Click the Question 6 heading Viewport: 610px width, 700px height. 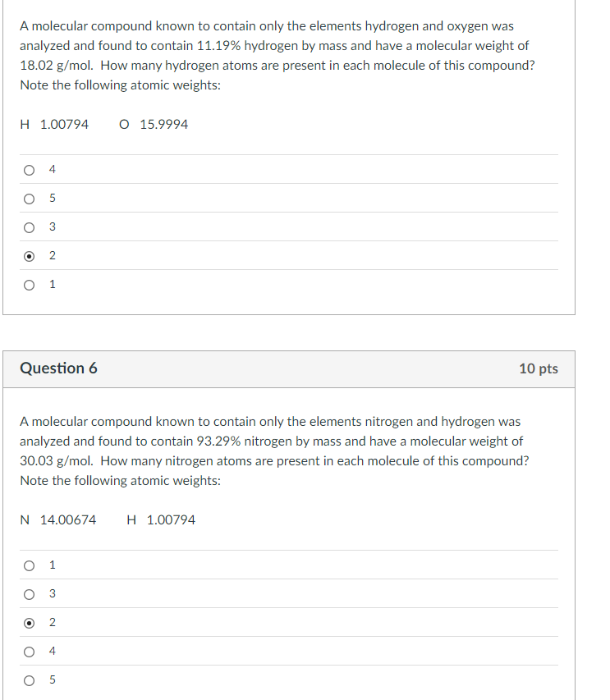(x=58, y=368)
